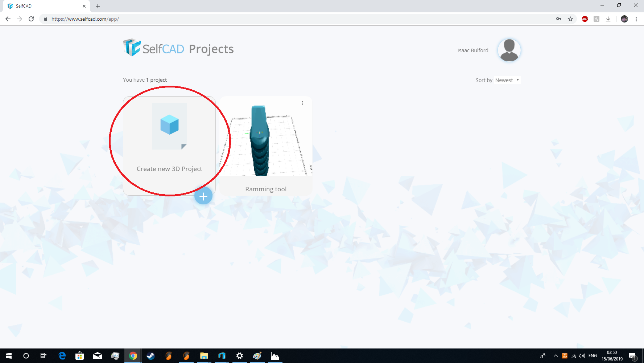
Task: Open the Sort by Newest dropdown
Action: coord(507,80)
